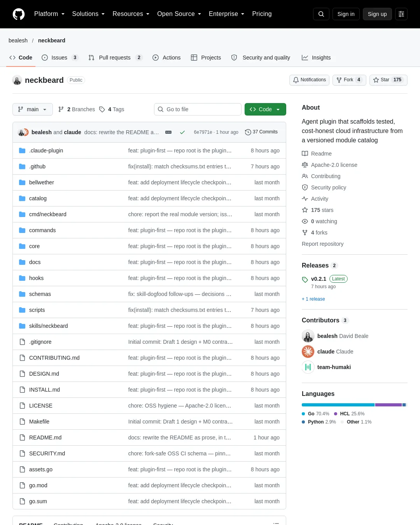420x525 pixels.
Task: Open the + 1 release link
Action: pos(313,299)
